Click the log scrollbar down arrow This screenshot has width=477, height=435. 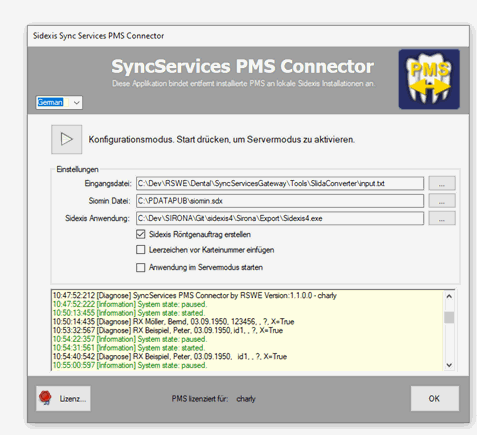click(449, 365)
